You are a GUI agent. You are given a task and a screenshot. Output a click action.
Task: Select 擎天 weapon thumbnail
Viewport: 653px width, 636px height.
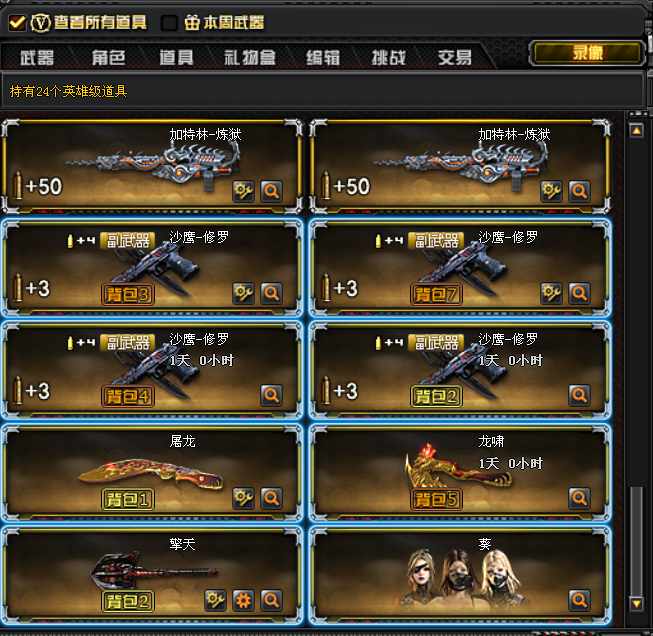tap(153, 571)
